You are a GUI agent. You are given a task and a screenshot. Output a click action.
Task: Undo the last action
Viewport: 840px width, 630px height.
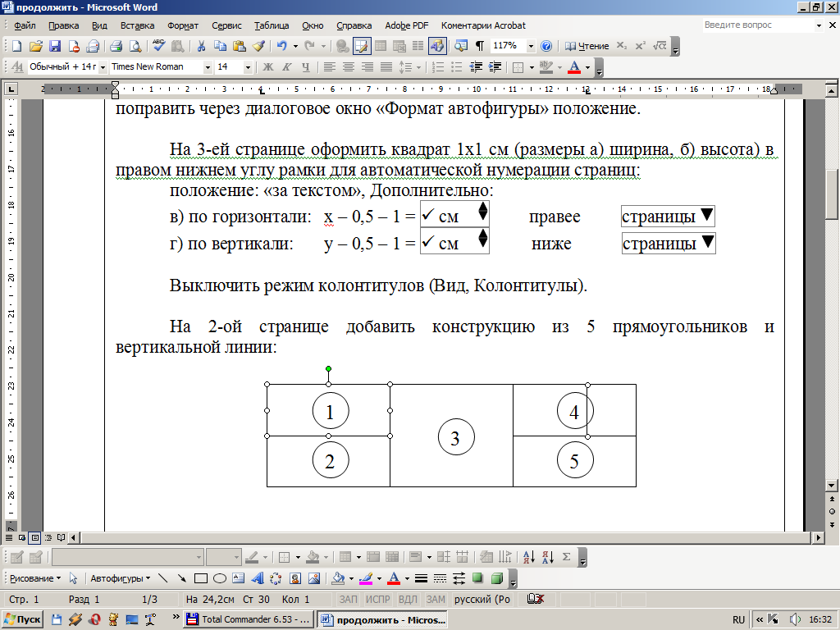(x=282, y=46)
